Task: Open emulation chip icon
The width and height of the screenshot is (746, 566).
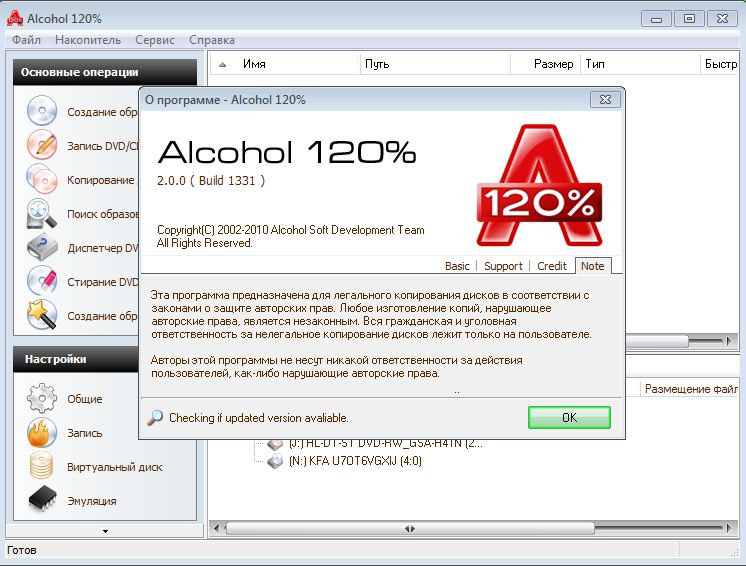Action: [42, 499]
